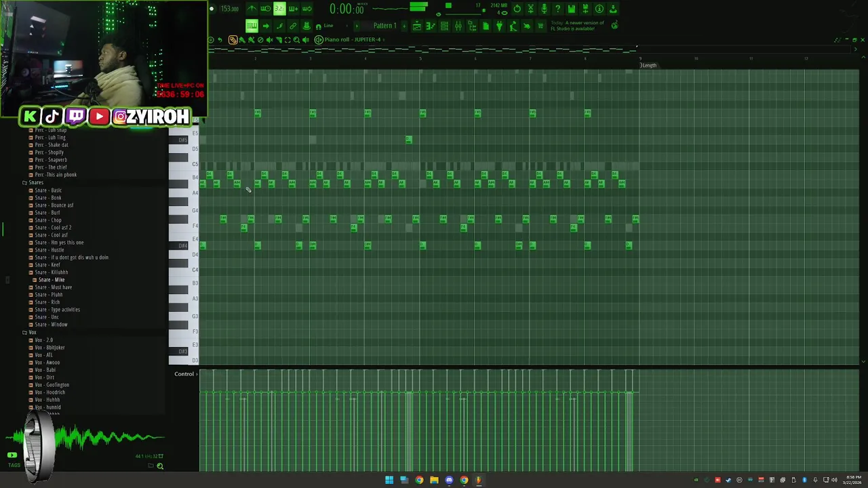Open the content library download icon
This screenshot has width=868, height=488.
pyautogui.click(x=613, y=8)
